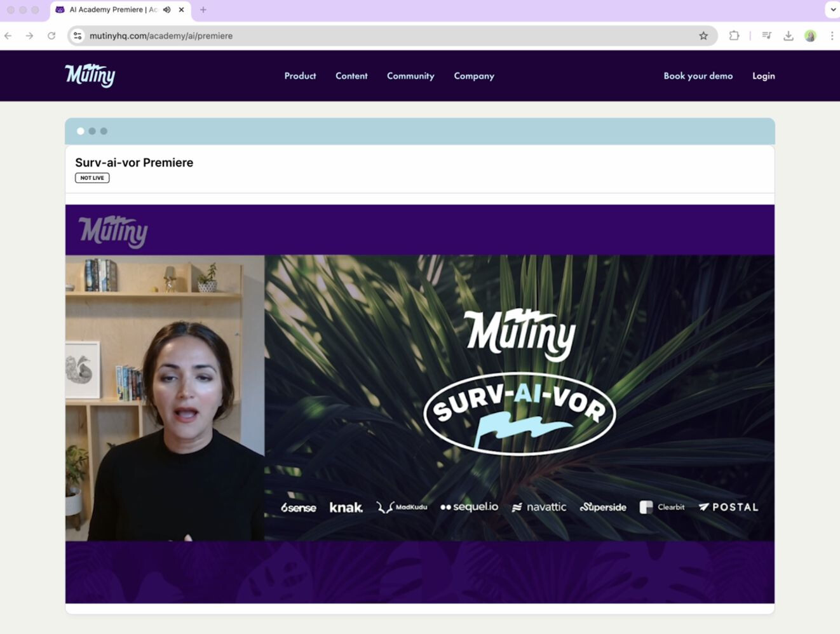Viewport: 840px width, 634px height.
Task: Open the media controls icon
Action: (767, 36)
